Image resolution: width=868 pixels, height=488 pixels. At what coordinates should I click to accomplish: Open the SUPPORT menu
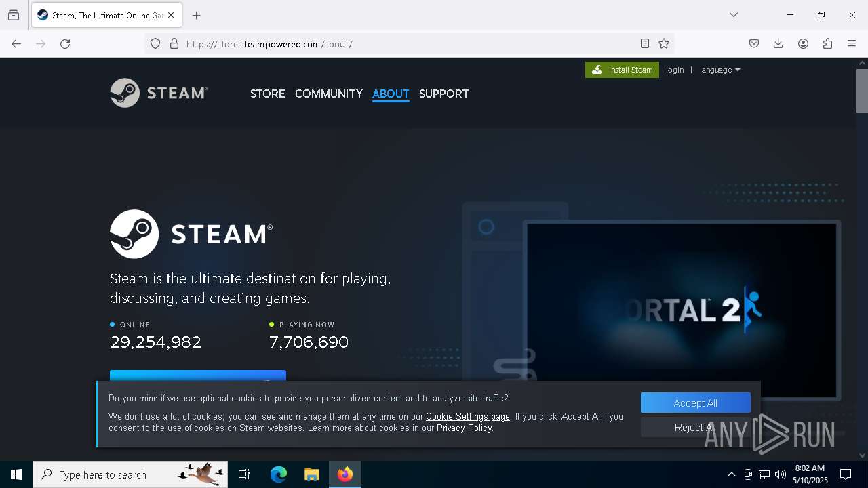click(443, 94)
